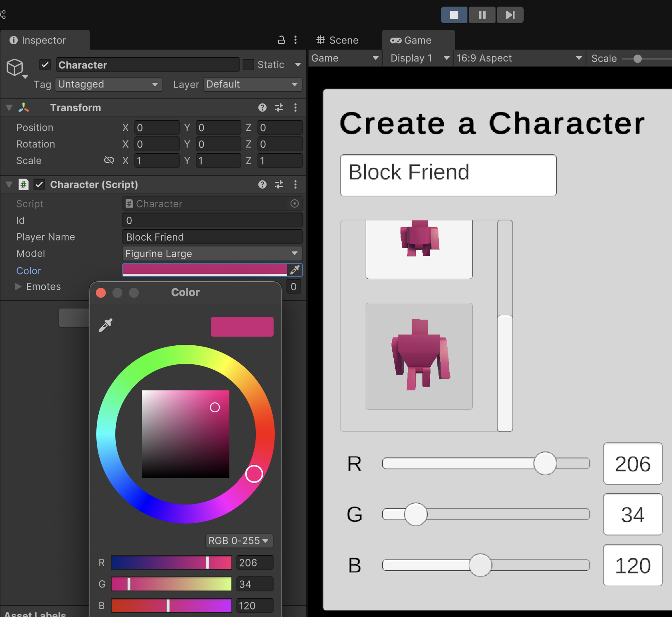Click the Inspector lock icon
The height and width of the screenshot is (617, 672).
click(281, 40)
